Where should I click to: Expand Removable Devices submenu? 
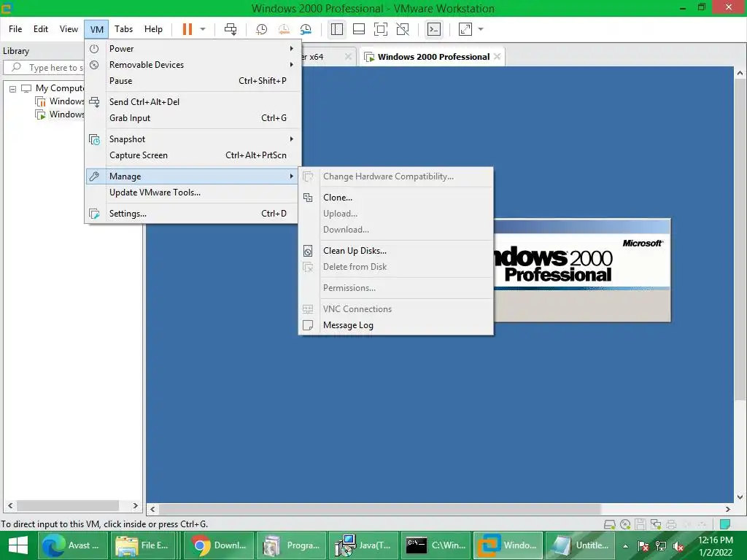[193, 65]
